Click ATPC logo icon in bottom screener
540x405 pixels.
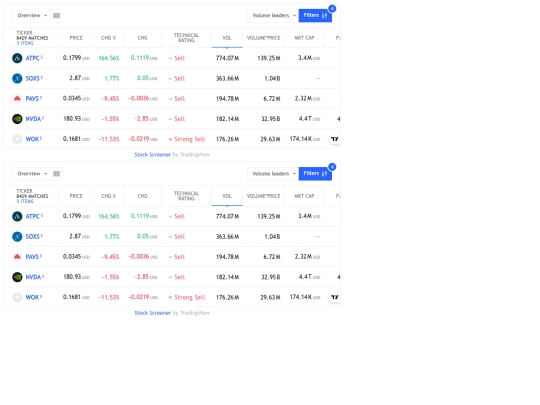tap(17, 216)
